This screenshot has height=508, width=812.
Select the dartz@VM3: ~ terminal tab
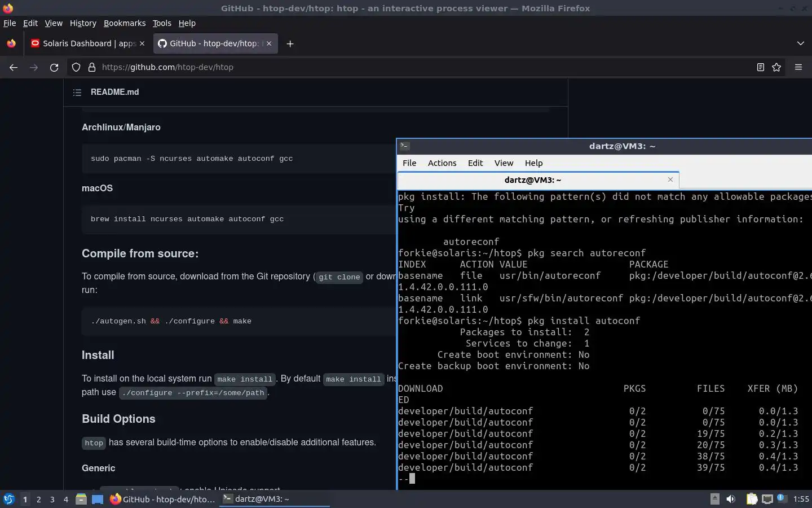click(538, 179)
